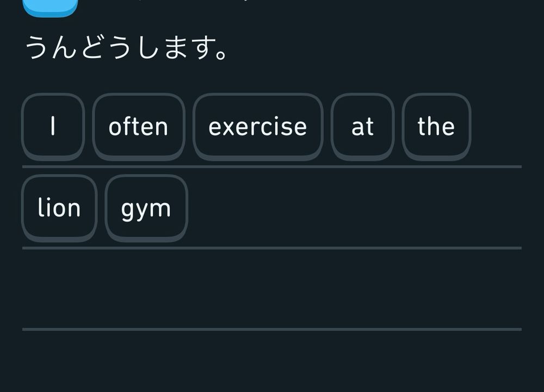Click the divider line under 'lion' row

(272, 248)
